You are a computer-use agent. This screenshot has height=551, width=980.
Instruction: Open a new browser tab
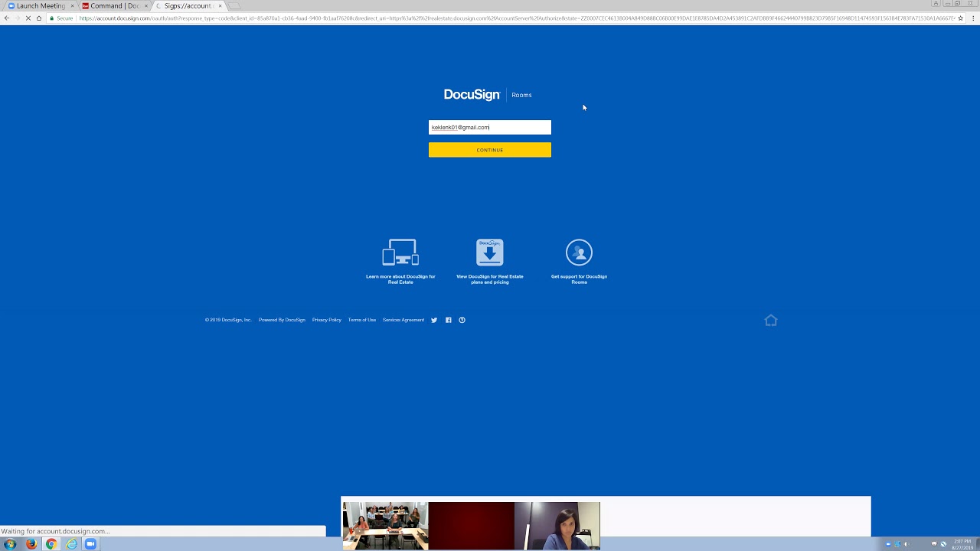pyautogui.click(x=235, y=6)
